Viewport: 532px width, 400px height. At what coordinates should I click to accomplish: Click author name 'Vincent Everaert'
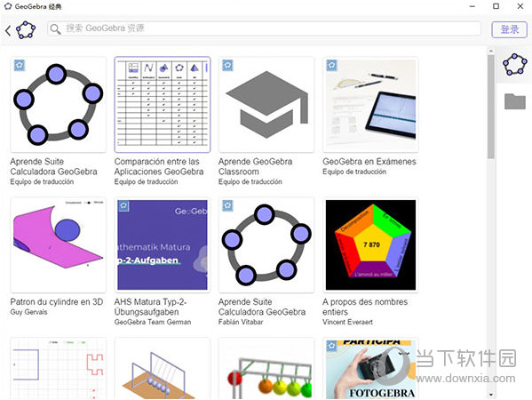click(x=347, y=322)
